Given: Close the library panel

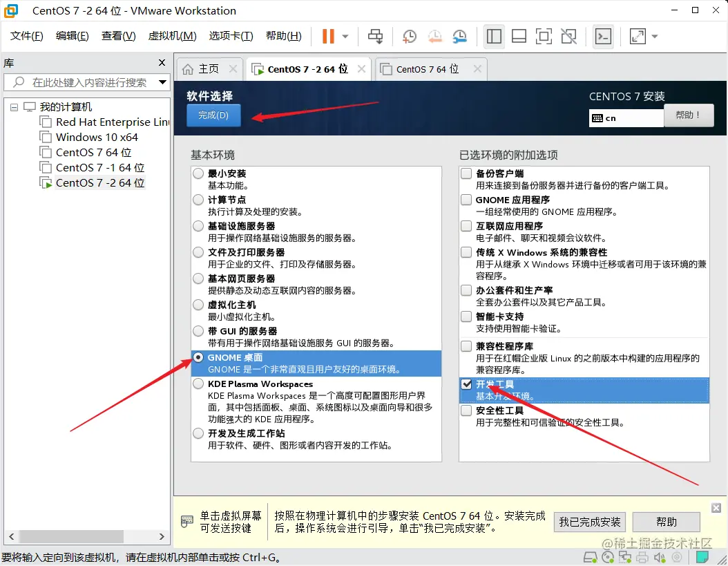Looking at the screenshot, I should pos(162,62).
